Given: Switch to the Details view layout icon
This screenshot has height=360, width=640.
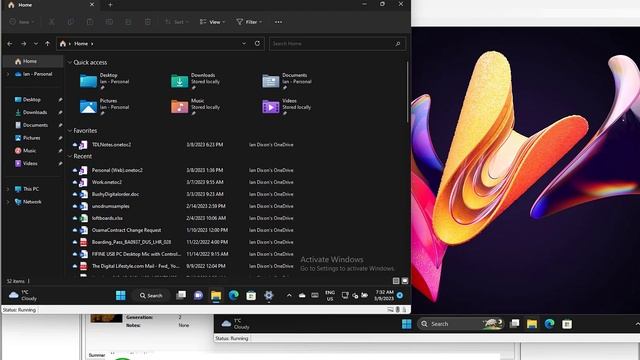Looking at the screenshot, I should point(396,281).
